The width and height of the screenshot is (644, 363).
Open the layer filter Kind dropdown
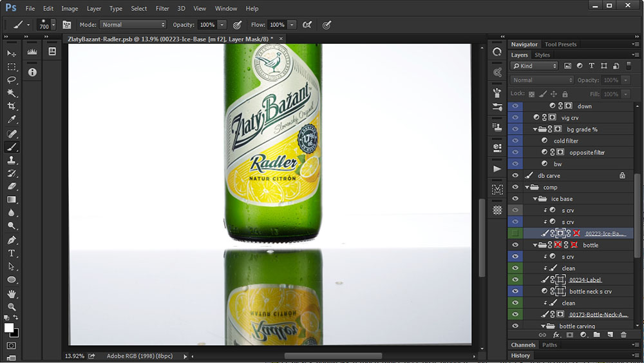535,66
